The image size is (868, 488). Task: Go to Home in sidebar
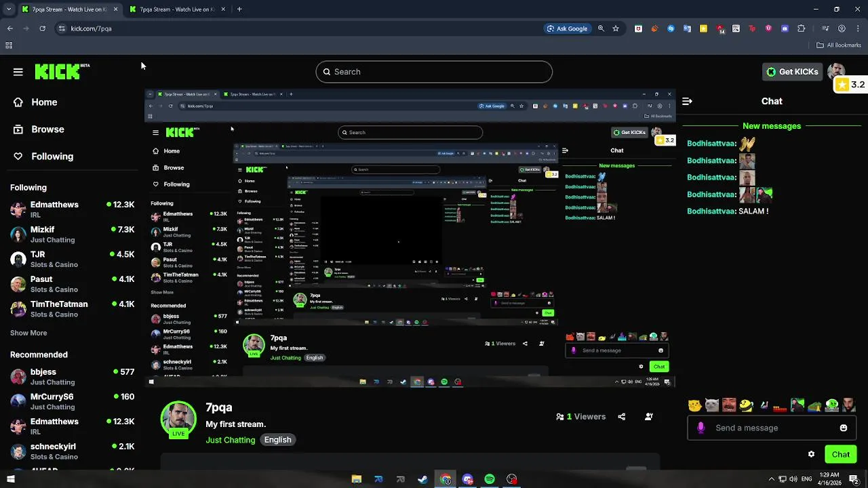44,102
